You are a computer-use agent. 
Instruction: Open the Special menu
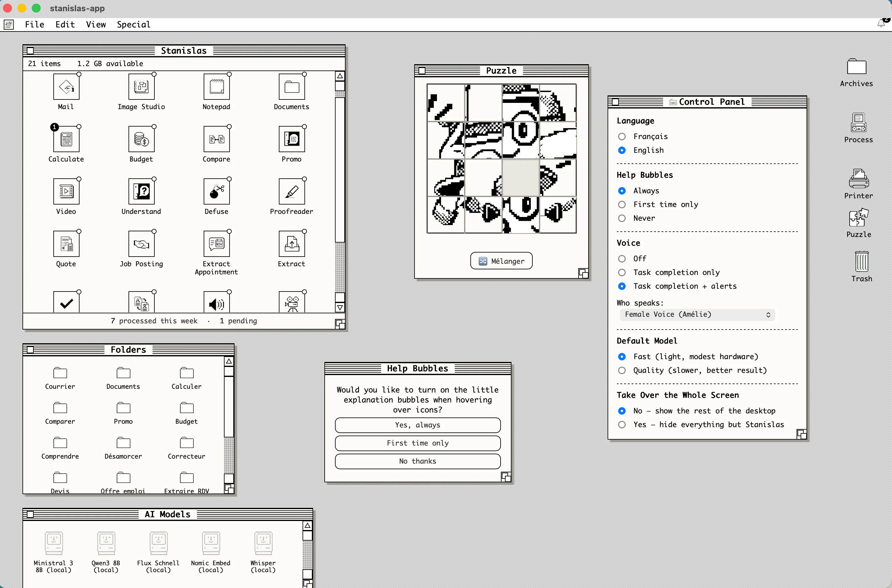(x=133, y=24)
